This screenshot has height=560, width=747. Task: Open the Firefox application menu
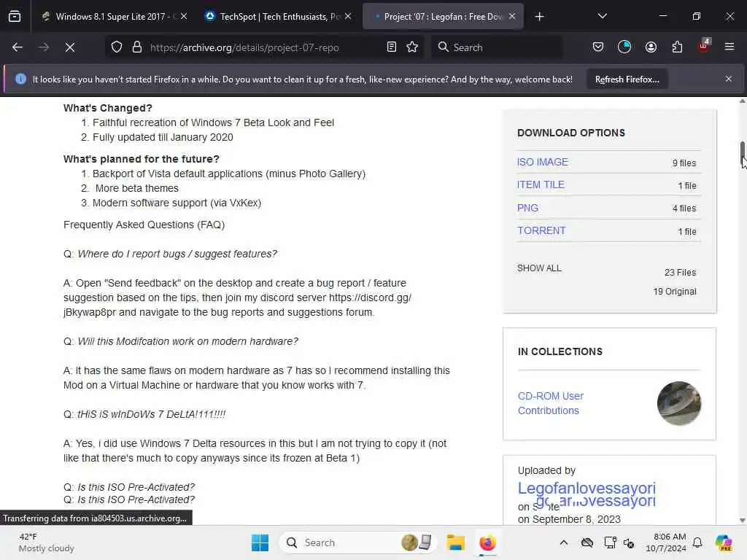pyautogui.click(x=729, y=47)
